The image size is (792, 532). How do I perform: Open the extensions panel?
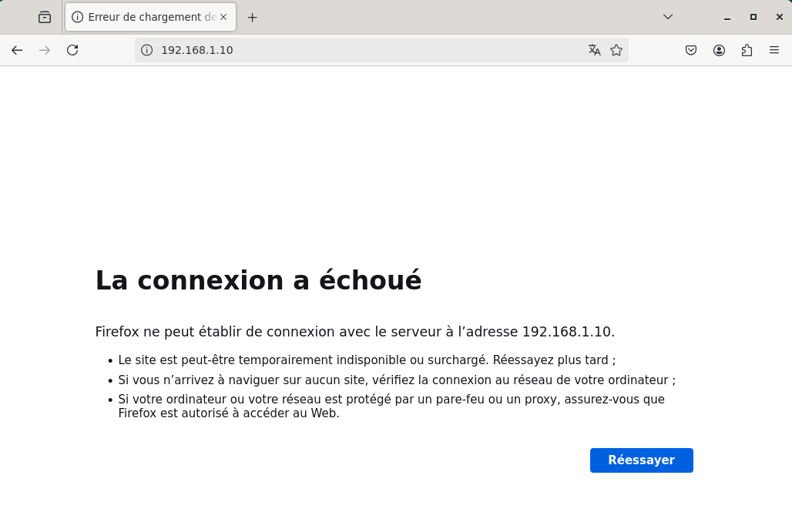[747, 49]
